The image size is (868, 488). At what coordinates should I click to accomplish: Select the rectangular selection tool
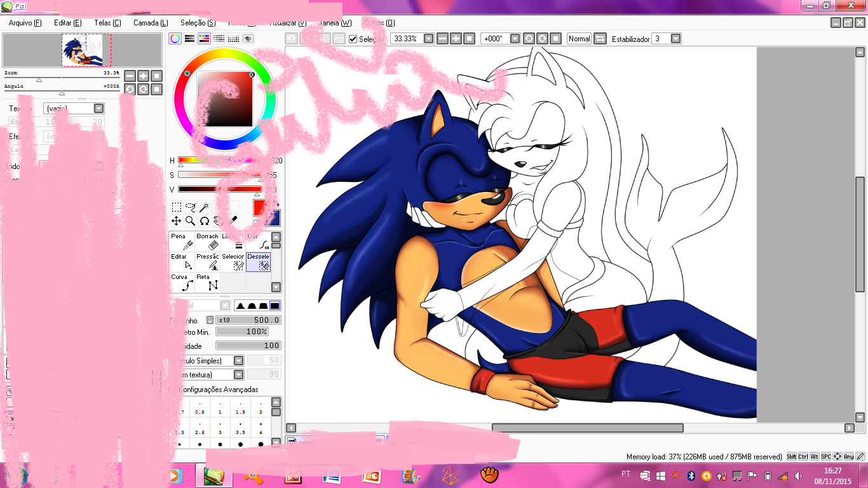click(177, 207)
